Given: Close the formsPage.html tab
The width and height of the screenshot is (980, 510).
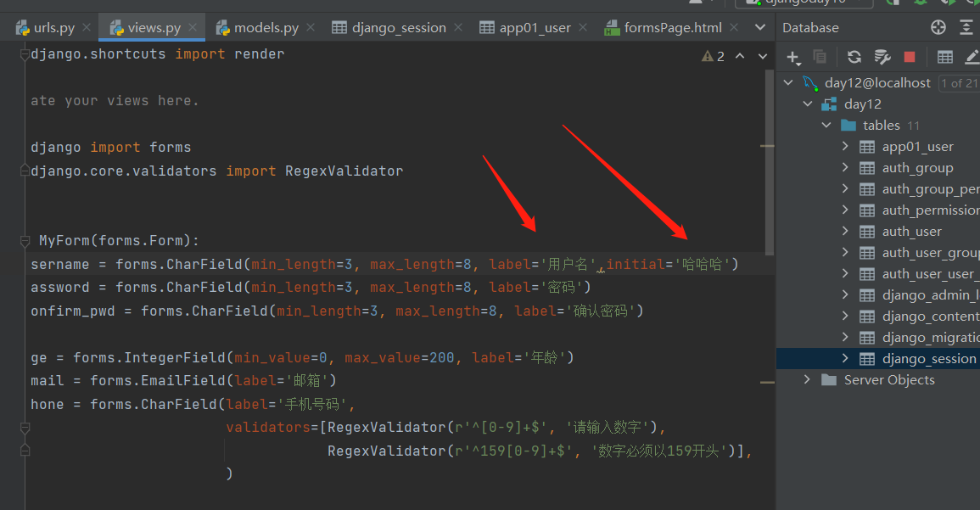Looking at the screenshot, I should click(735, 27).
